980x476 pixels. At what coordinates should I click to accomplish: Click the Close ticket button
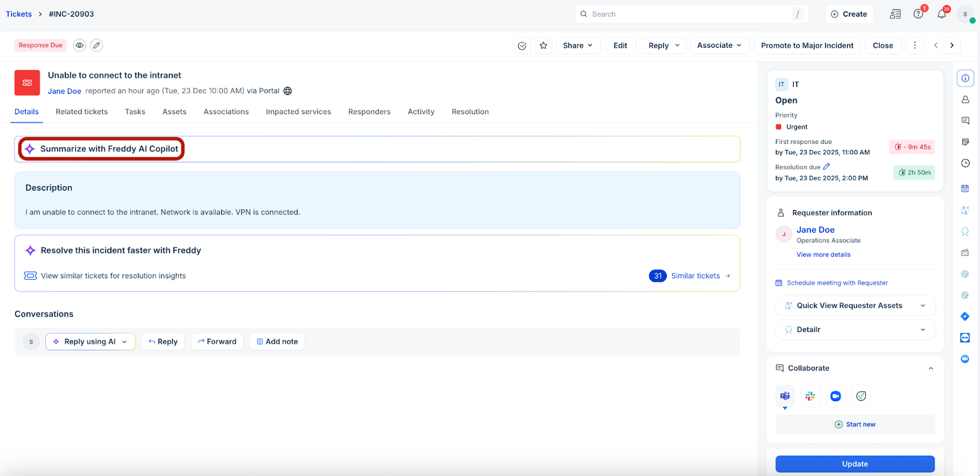pos(883,45)
